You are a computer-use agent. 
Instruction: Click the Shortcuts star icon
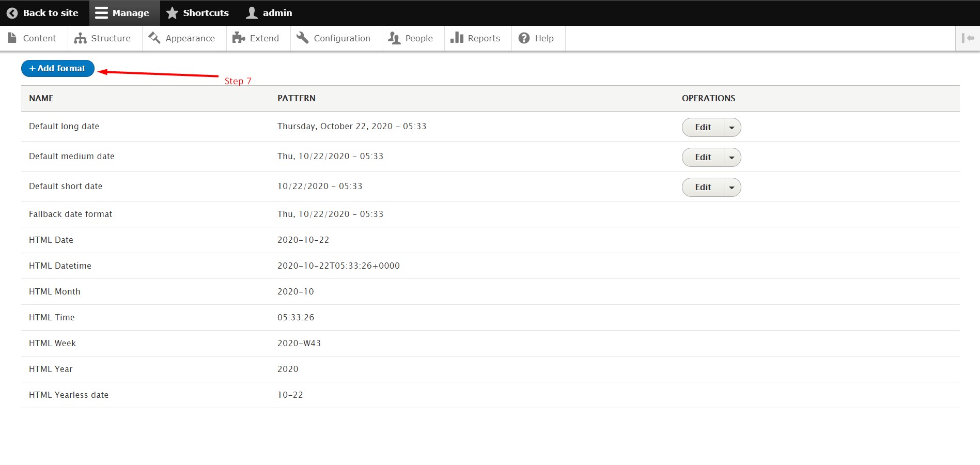(x=172, y=13)
